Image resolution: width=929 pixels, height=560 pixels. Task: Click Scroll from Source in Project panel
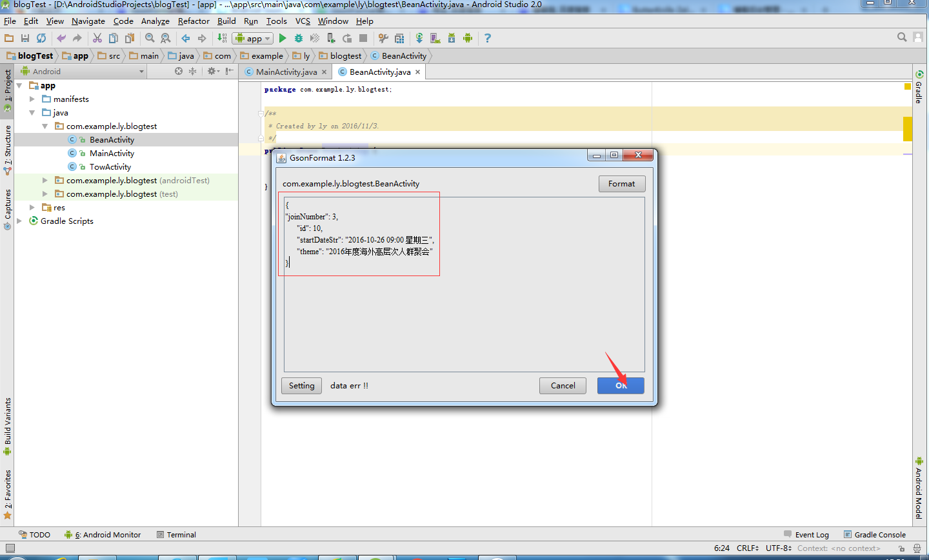pos(179,71)
